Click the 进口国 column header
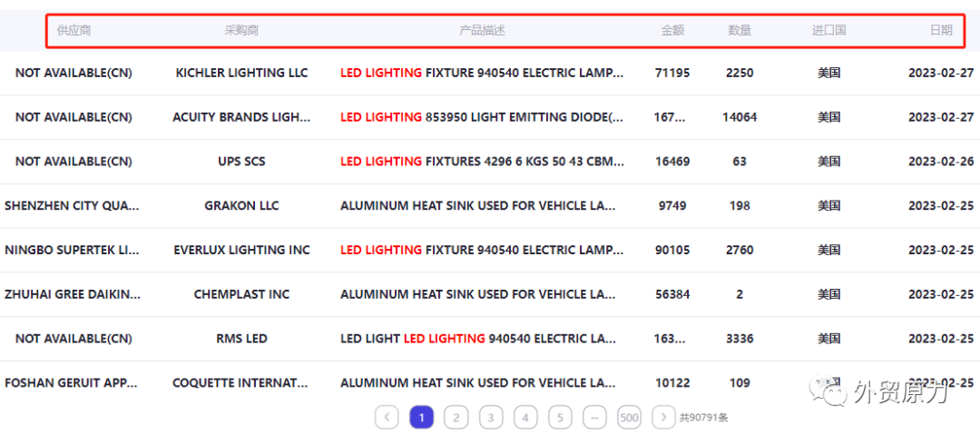The image size is (980, 435). (x=828, y=30)
